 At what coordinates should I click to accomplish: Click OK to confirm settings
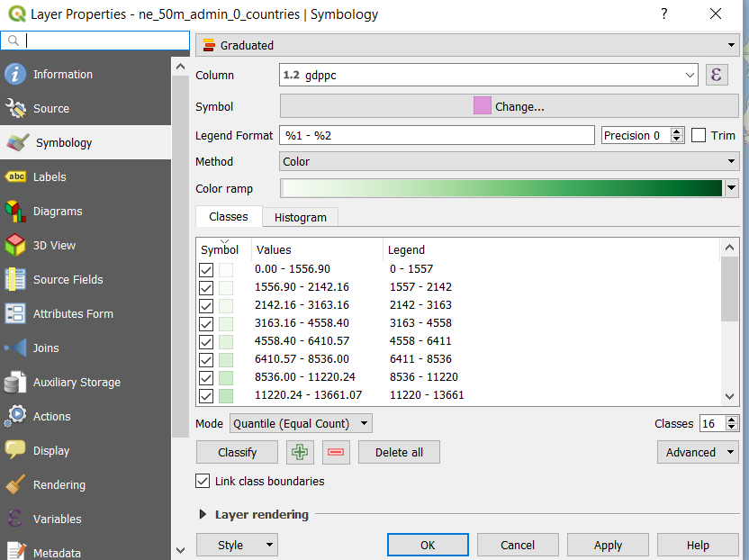[x=428, y=546]
